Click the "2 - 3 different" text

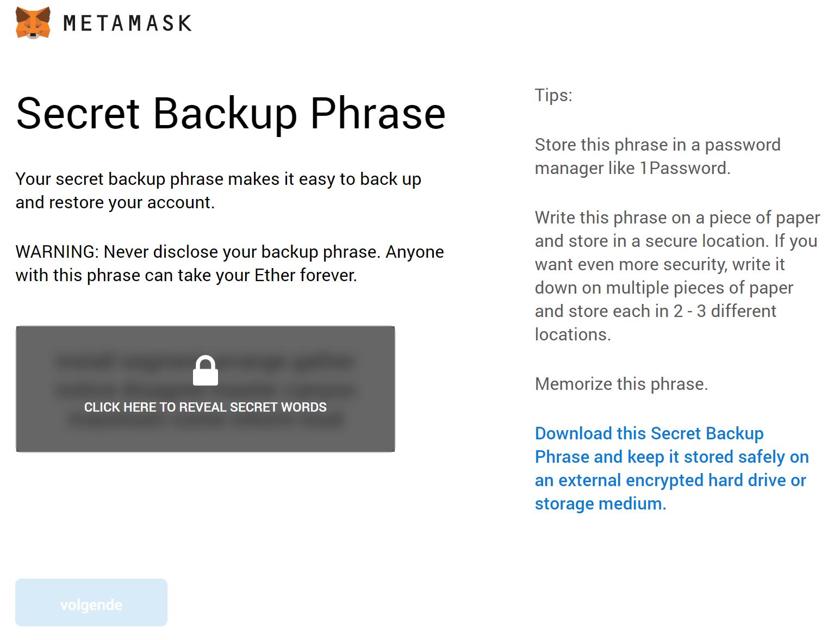[725, 311]
